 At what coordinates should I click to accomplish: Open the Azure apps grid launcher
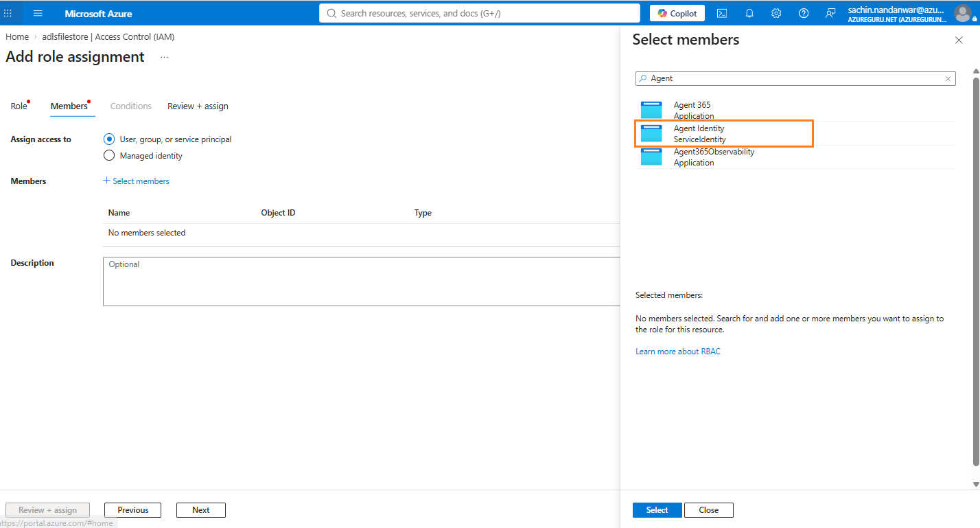pos(8,13)
